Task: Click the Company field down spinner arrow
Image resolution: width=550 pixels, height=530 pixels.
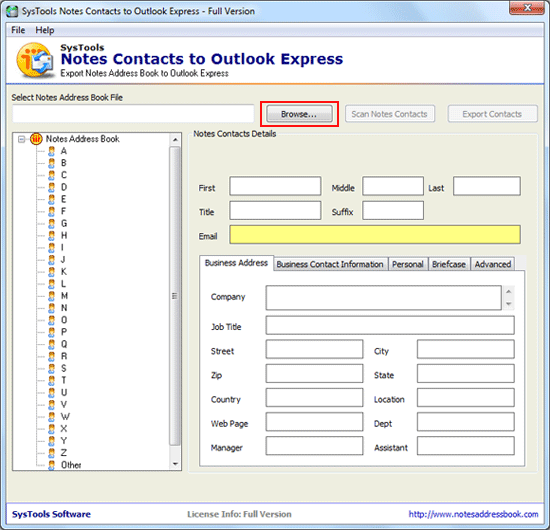Action: coord(509,304)
